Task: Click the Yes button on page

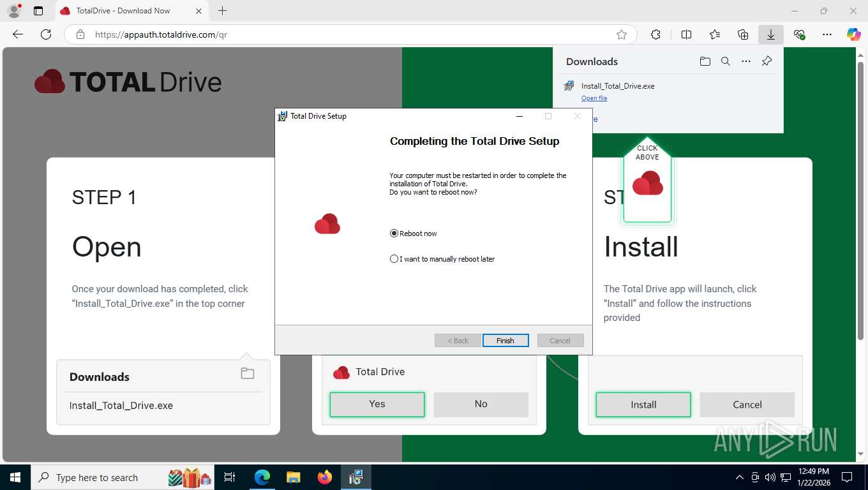Action: click(377, 405)
